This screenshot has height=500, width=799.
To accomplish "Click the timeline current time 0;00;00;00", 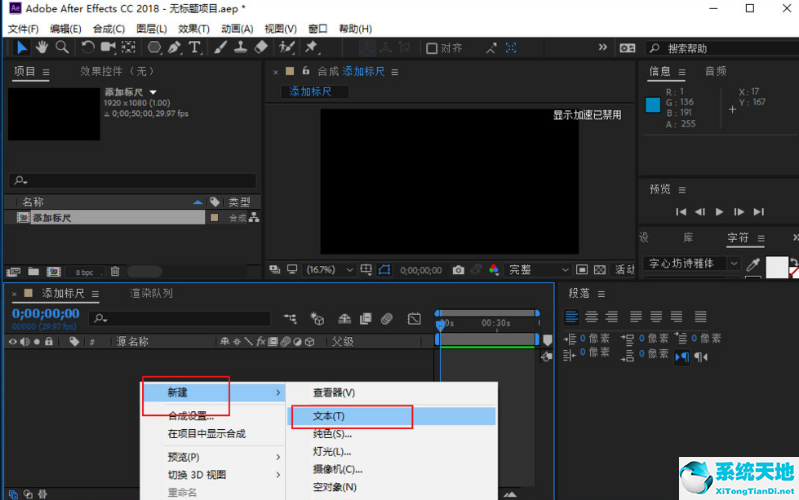I will pos(46,313).
